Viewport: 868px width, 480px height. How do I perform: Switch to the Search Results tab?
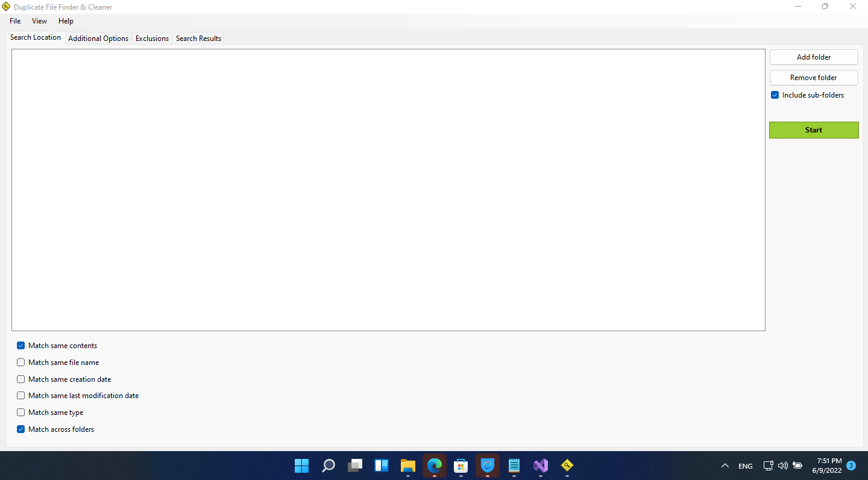tap(198, 39)
